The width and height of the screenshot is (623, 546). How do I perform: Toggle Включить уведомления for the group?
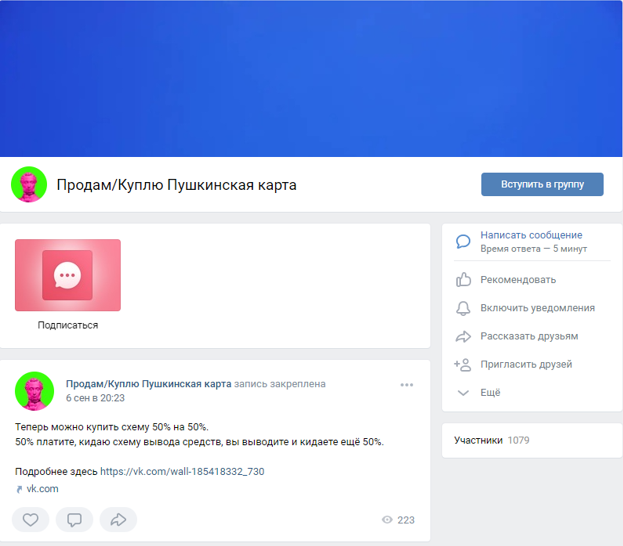click(537, 308)
